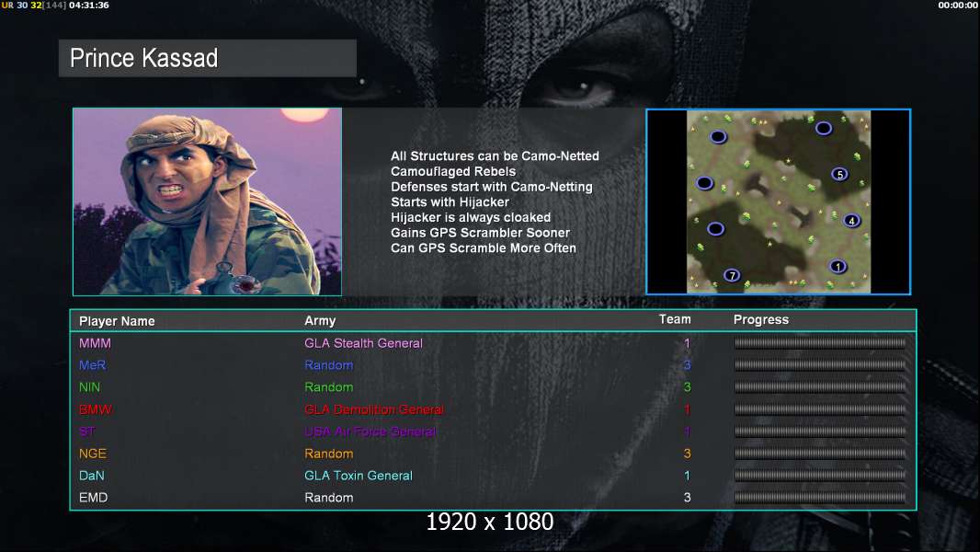Click GLA Stealth General army text

(x=364, y=343)
